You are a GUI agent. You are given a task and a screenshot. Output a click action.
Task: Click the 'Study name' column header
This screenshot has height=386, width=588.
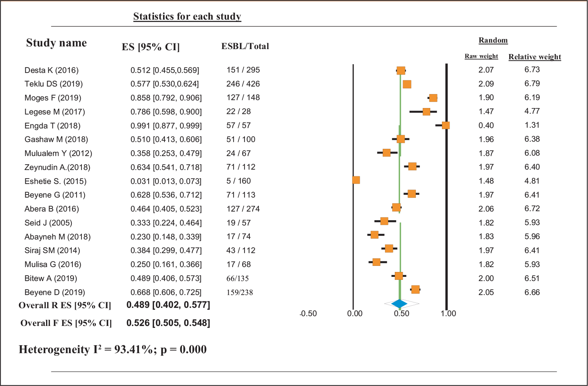click(56, 43)
